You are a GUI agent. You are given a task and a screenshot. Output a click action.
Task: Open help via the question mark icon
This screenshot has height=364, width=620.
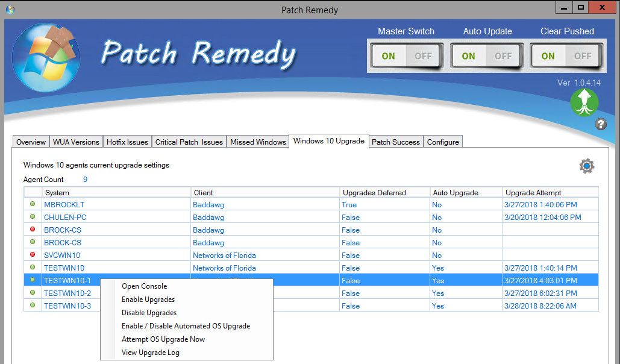pyautogui.click(x=601, y=124)
